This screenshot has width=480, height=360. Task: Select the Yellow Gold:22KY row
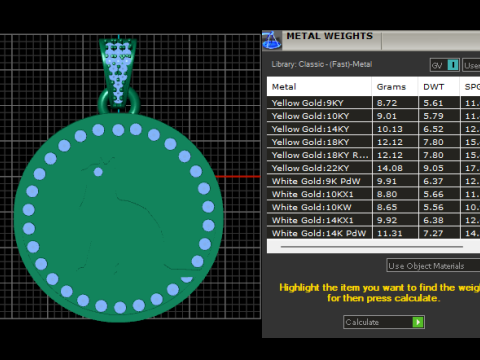point(373,168)
